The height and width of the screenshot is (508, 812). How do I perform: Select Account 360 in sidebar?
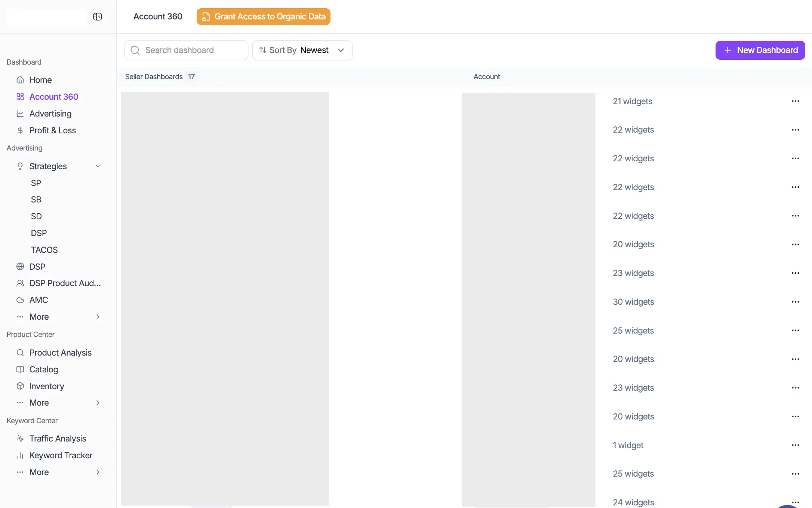pos(53,97)
